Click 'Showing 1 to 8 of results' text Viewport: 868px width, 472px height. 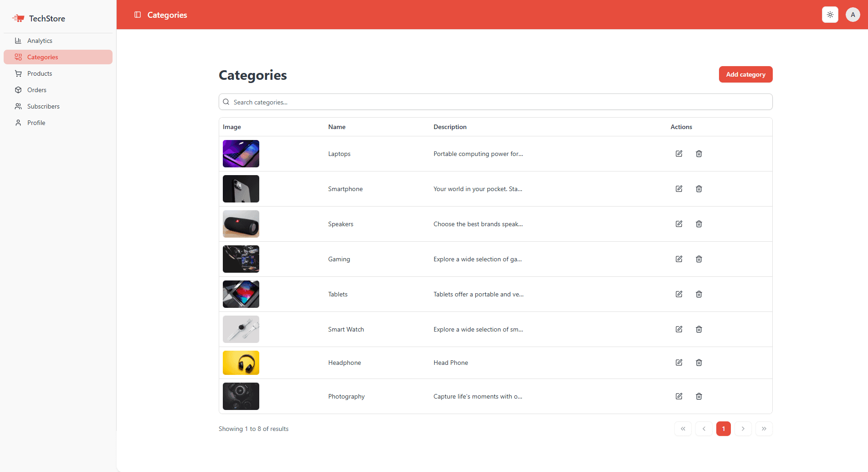click(x=253, y=429)
